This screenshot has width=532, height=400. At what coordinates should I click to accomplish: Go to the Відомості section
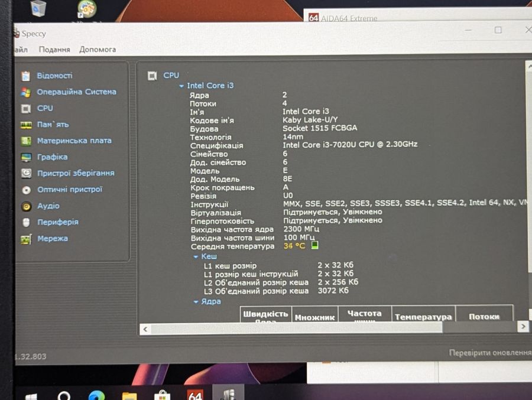click(54, 76)
